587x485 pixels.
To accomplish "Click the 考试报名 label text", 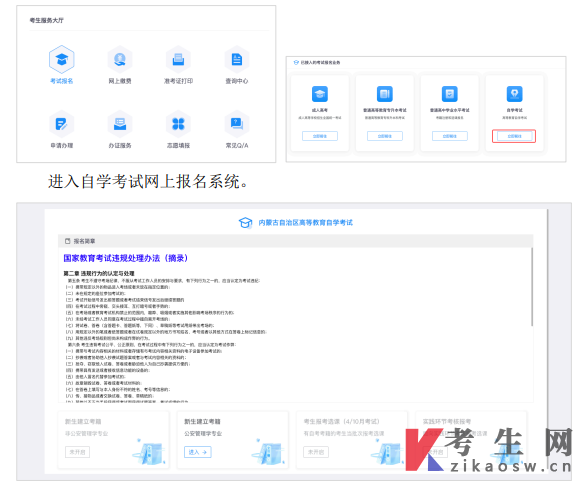I will (x=62, y=81).
